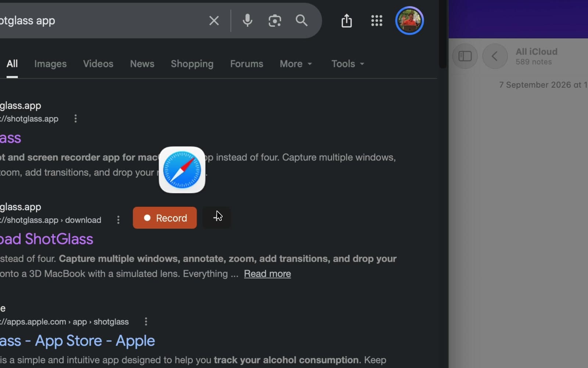Click the search input field text
This screenshot has height=368, width=588.
point(28,21)
